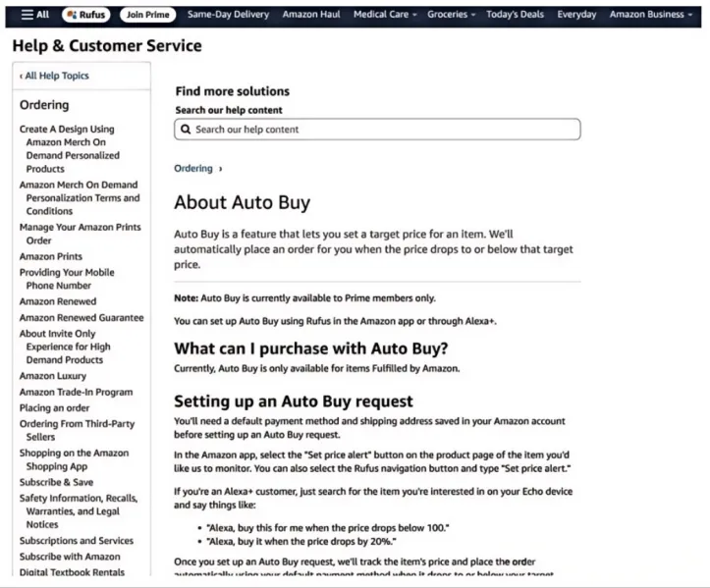The image size is (710, 588).
Task: Open Amazon Haul nav link
Action: tap(311, 15)
